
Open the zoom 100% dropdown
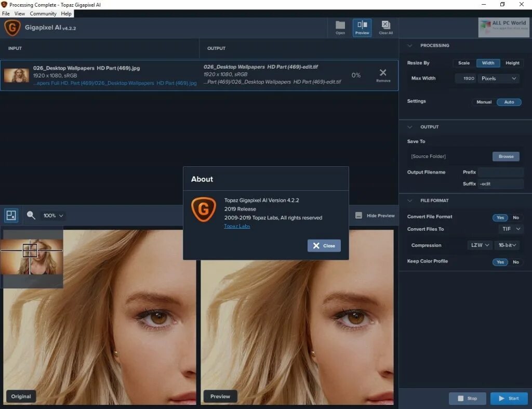click(x=54, y=216)
